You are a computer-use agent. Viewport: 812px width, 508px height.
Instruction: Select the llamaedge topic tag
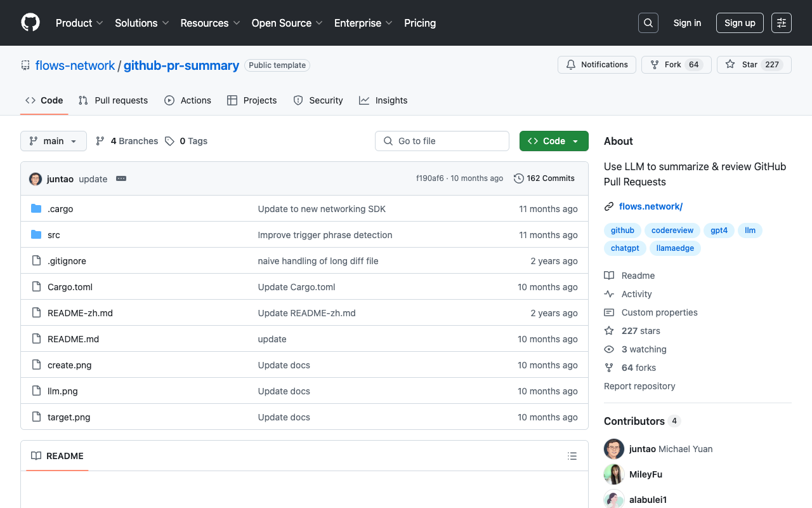[675, 248]
